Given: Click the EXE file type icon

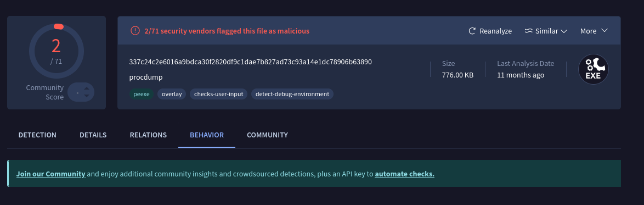Looking at the screenshot, I should pos(593,69).
